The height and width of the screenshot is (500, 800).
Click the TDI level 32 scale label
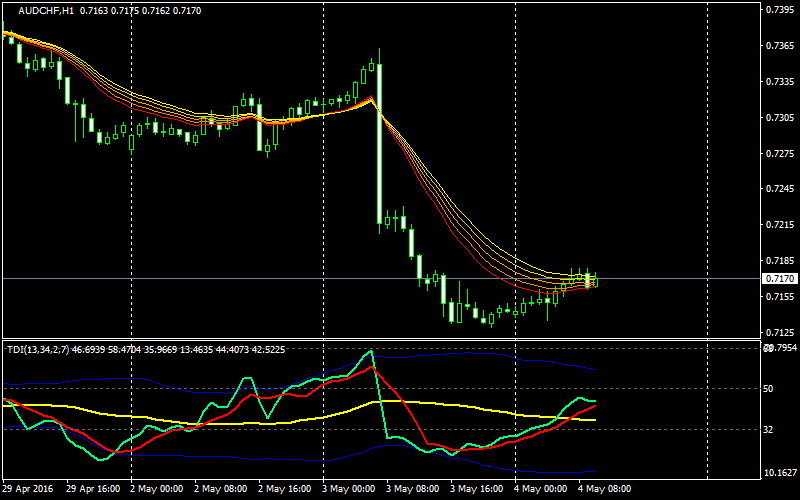[x=769, y=429]
